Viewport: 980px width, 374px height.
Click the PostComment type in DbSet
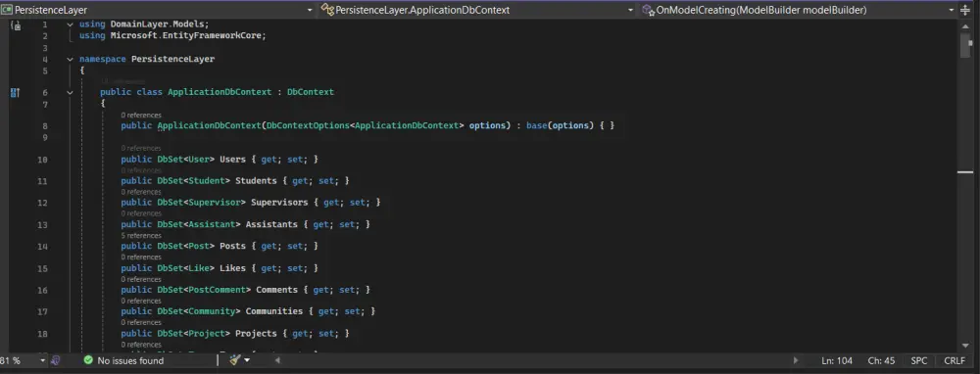click(x=217, y=290)
